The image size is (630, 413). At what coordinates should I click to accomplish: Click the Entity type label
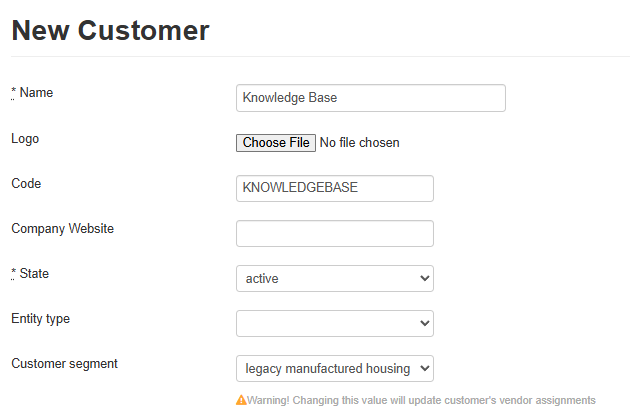point(40,318)
